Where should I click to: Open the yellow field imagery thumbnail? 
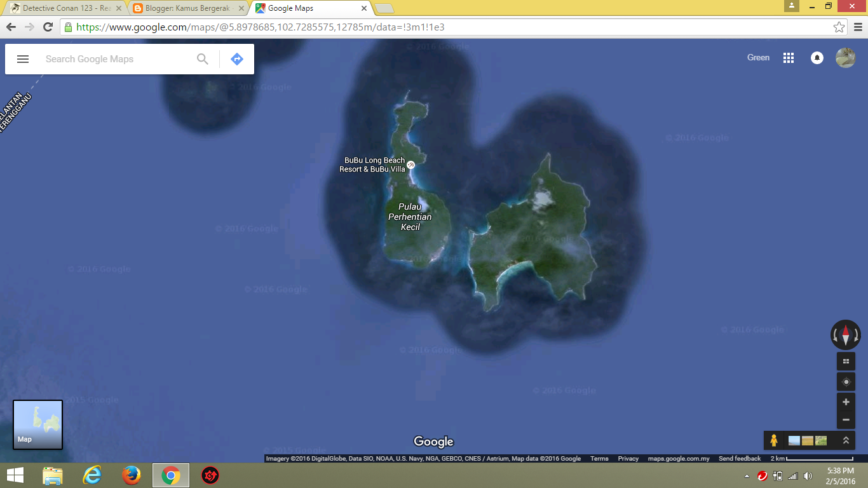(808, 440)
